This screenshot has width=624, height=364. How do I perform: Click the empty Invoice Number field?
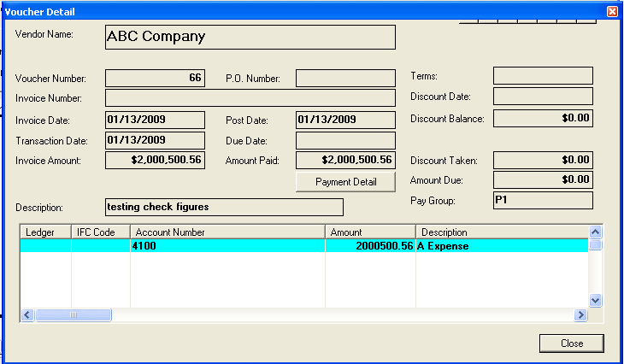pos(250,98)
